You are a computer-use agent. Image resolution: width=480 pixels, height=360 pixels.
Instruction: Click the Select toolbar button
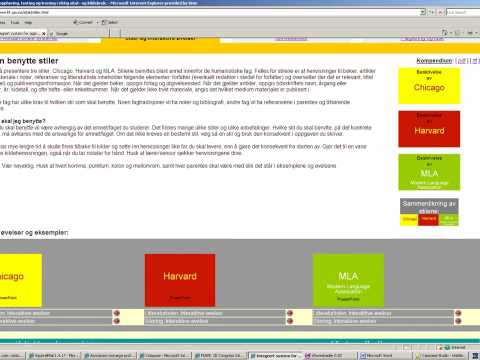click(110, 22)
